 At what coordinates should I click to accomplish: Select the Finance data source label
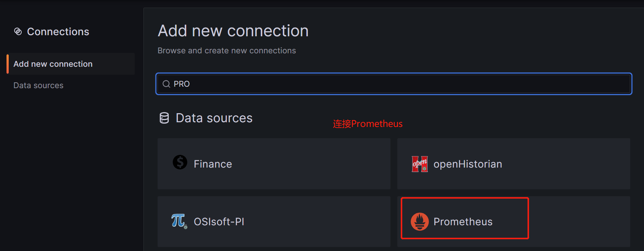click(213, 164)
